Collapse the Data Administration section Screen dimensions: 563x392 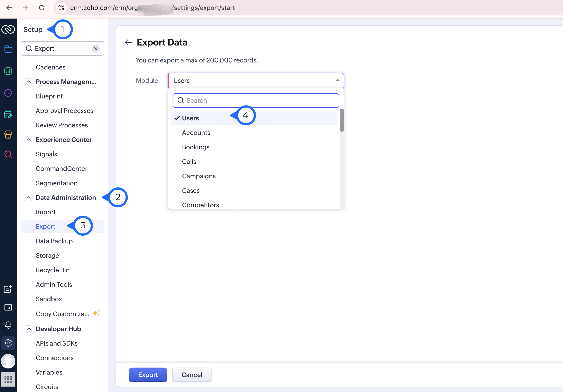[29, 197]
